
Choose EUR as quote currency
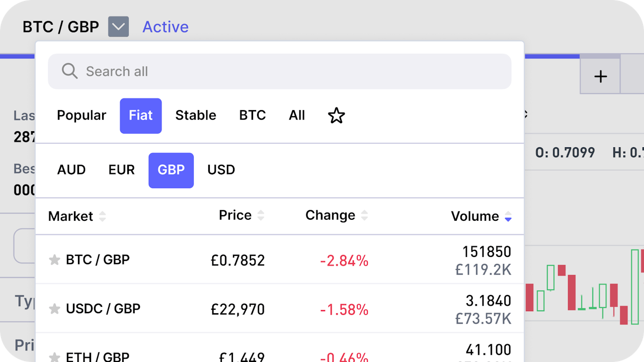(x=121, y=170)
